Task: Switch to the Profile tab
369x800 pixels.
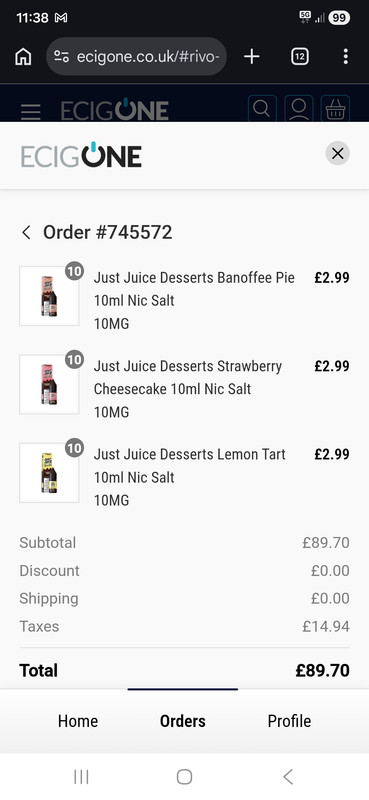Action: coord(289,721)
